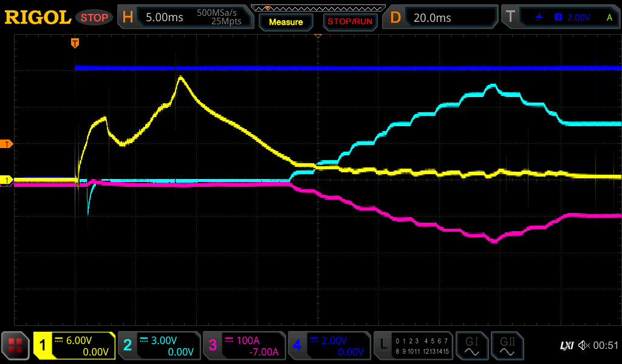The width and height of the screenshot is (622, 364).
Task: Click the LXI network status icon
Action: tap(566, 346)
